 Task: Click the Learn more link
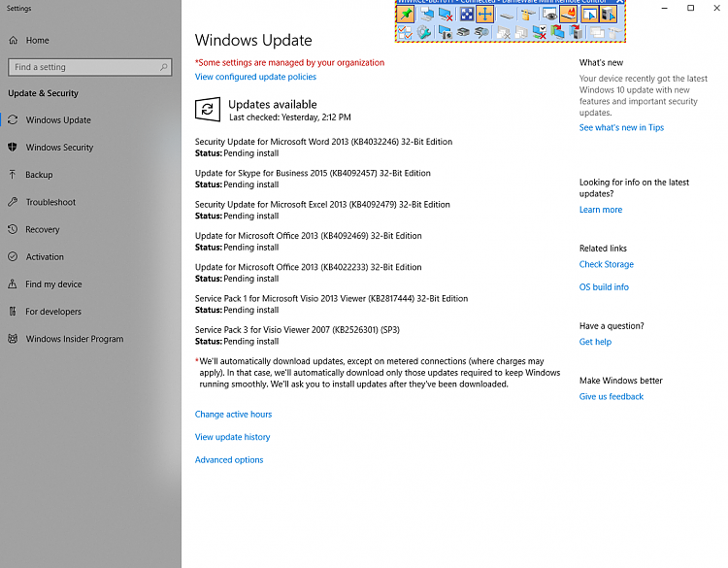[x=600, y=210]
